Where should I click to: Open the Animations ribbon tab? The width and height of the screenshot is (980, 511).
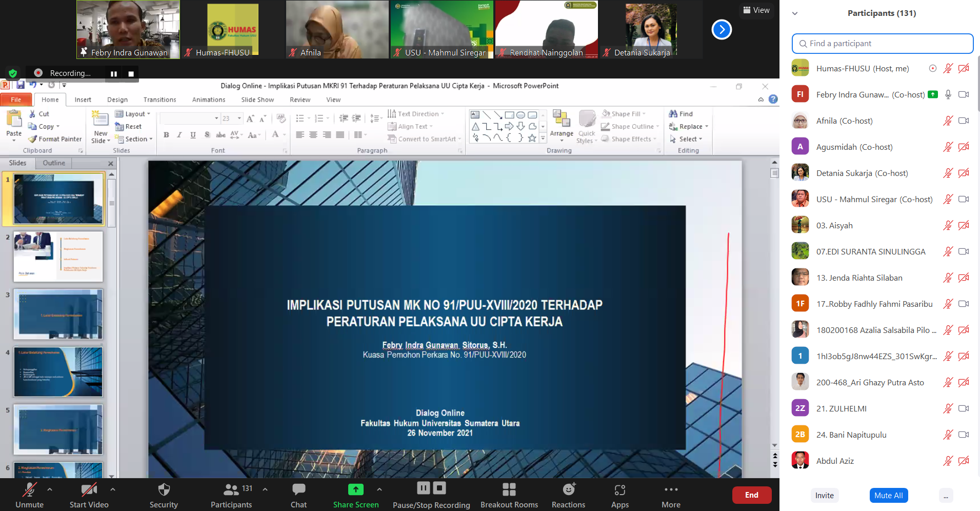[x=208, y=100]
